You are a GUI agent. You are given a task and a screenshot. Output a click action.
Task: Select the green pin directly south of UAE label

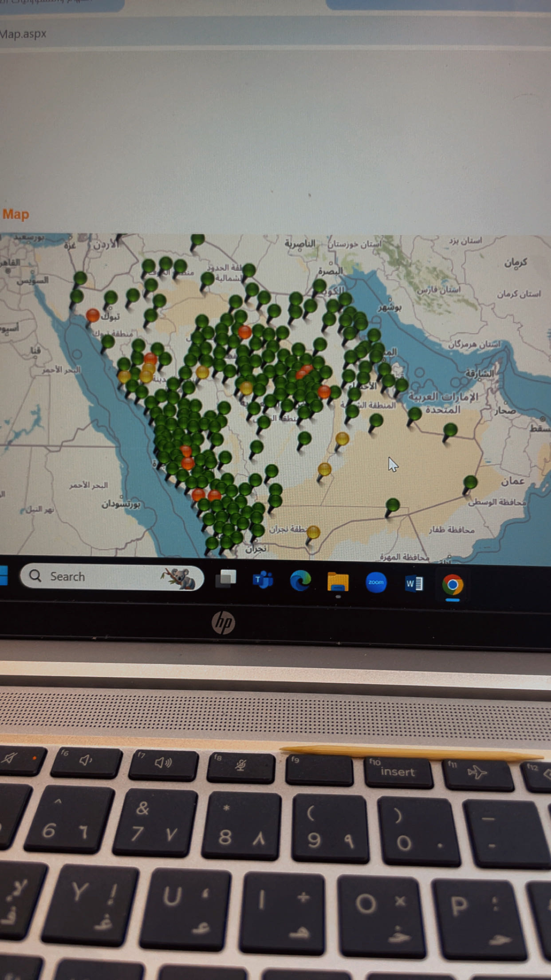click(x=450, y=430)
